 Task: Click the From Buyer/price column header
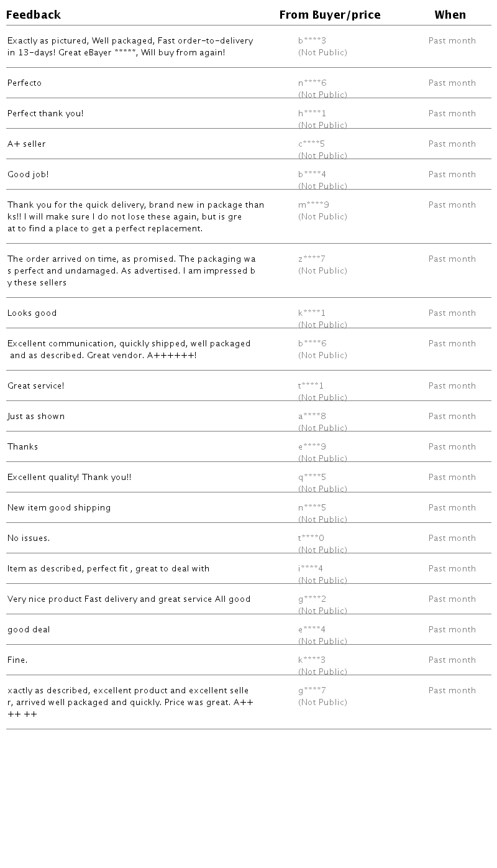(x=329, y=15)
